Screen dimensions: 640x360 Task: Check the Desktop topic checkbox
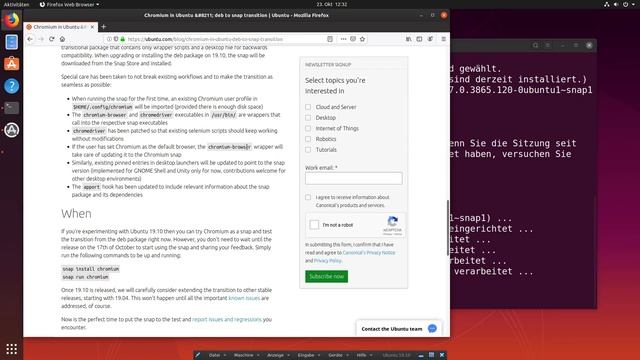(308, 118)
